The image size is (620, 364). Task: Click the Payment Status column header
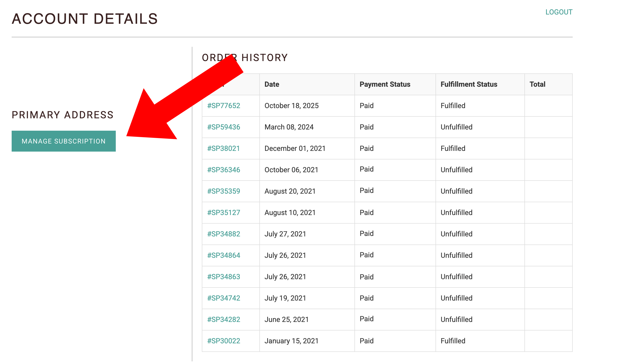coord(385,84)
